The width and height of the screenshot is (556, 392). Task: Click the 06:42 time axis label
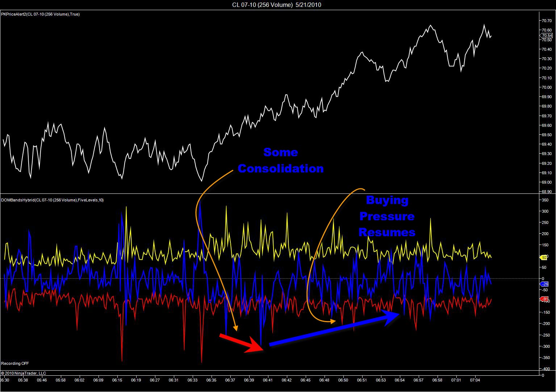click(287, 380)
